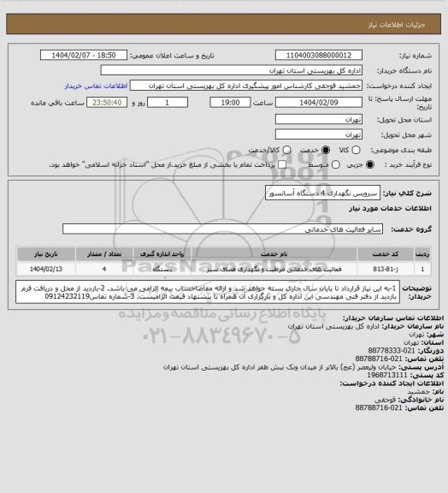Click the buyer organization name field
Screen dimensions: 448x493
click(231, 70)
